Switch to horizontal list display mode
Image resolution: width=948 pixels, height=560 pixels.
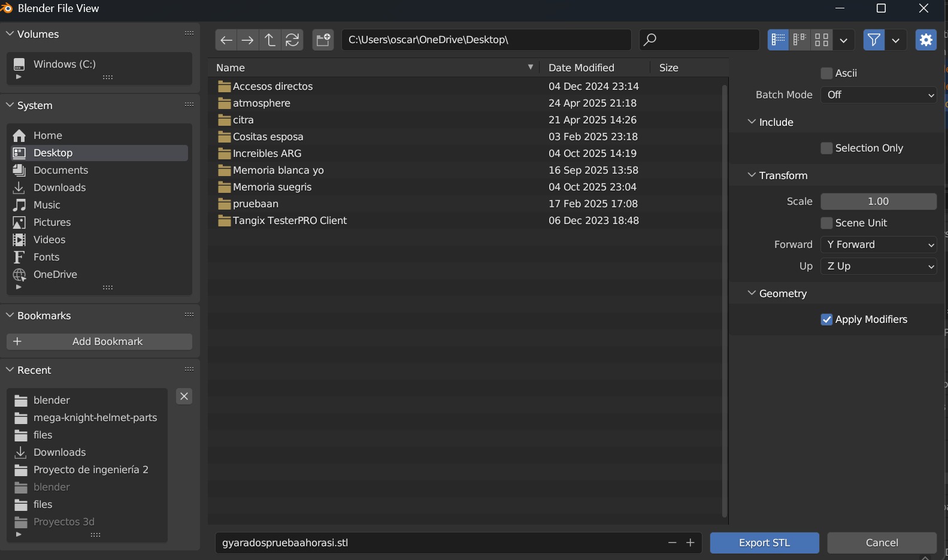point(799,40)
